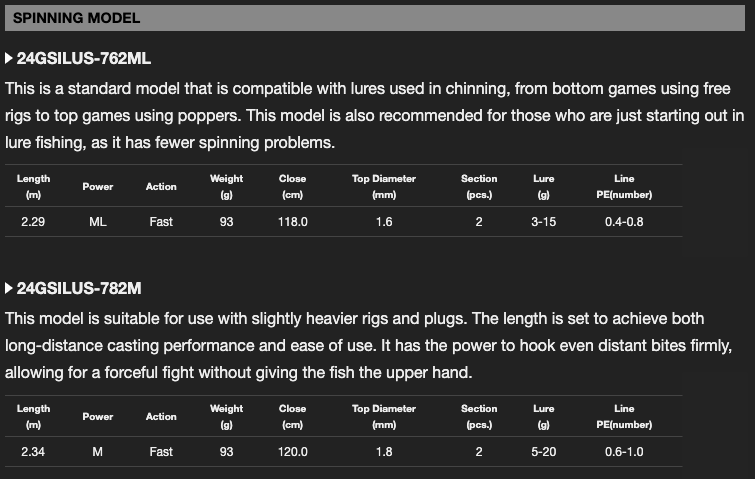Click the Fast action value for 782M
This screenshot has height=479, width=755.
pos(161,452)
